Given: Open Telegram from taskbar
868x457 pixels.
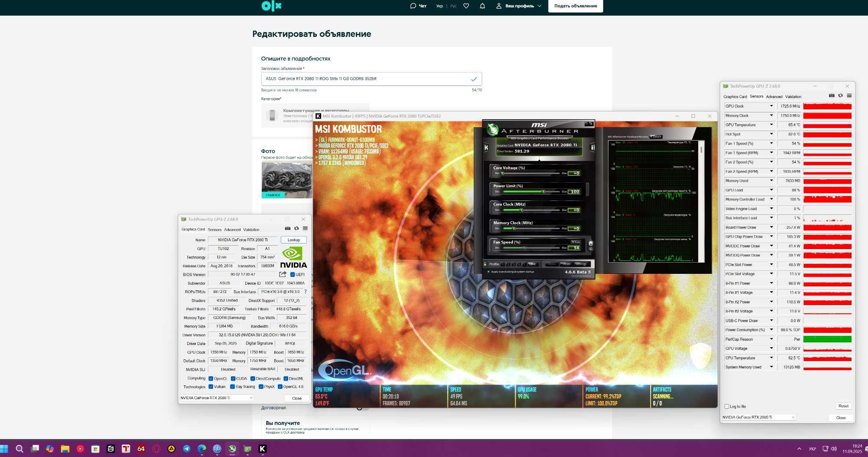Looking at the screenshot, I should 187,449.
